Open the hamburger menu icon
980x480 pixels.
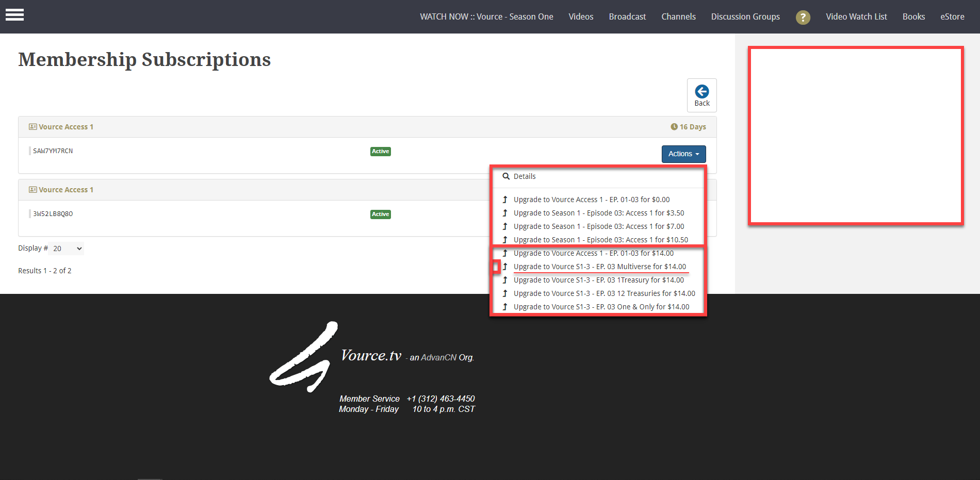(14, 15)
